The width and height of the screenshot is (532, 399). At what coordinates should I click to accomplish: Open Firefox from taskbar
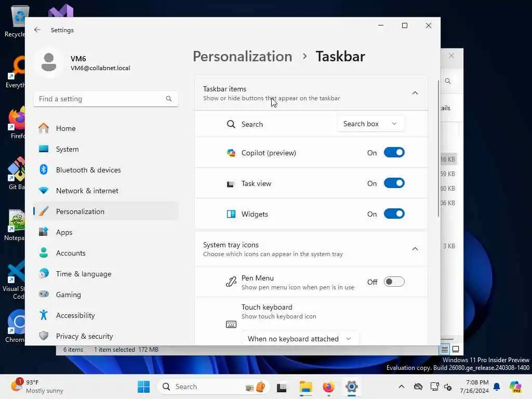pos(328,387)
